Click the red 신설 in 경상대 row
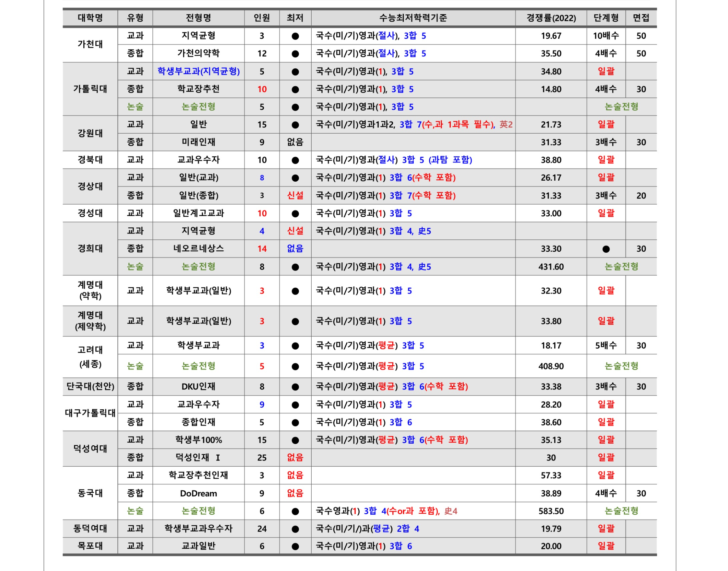 (x=295, y=195)
